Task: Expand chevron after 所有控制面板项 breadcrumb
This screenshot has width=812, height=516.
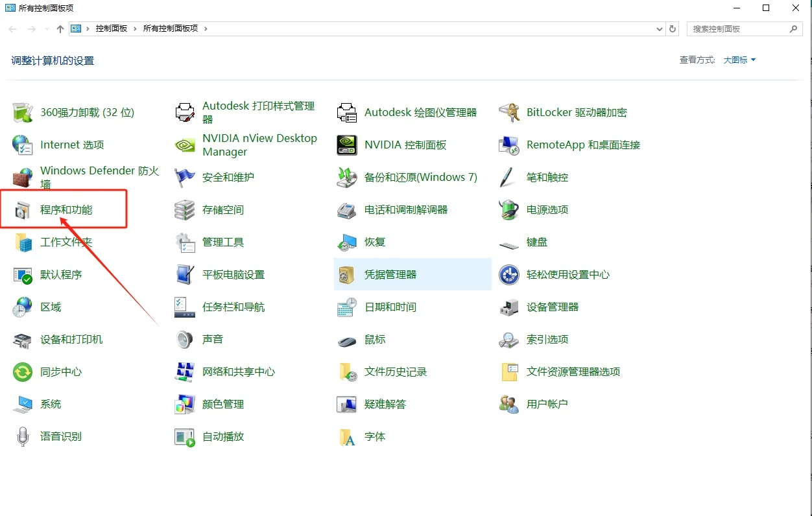Action: 206,29
